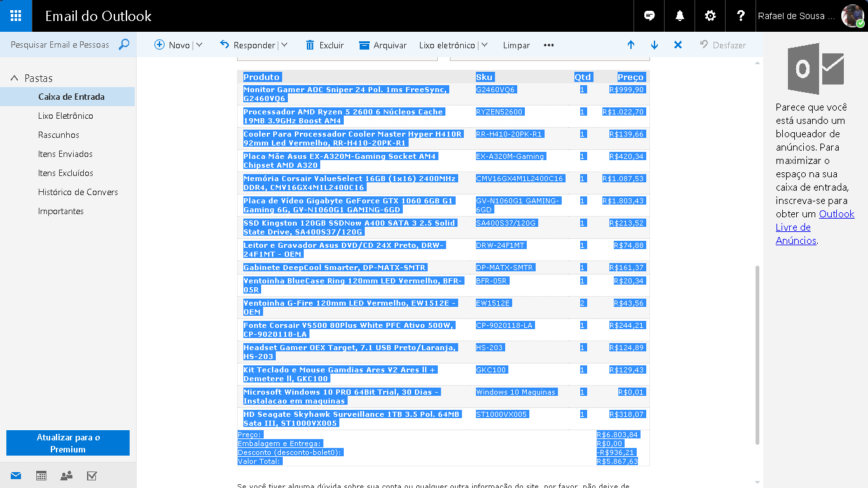Viewport: 868px width, 488px height.
Task: Click the message pane vertical scrollbar
Action: tap(757, 355)
